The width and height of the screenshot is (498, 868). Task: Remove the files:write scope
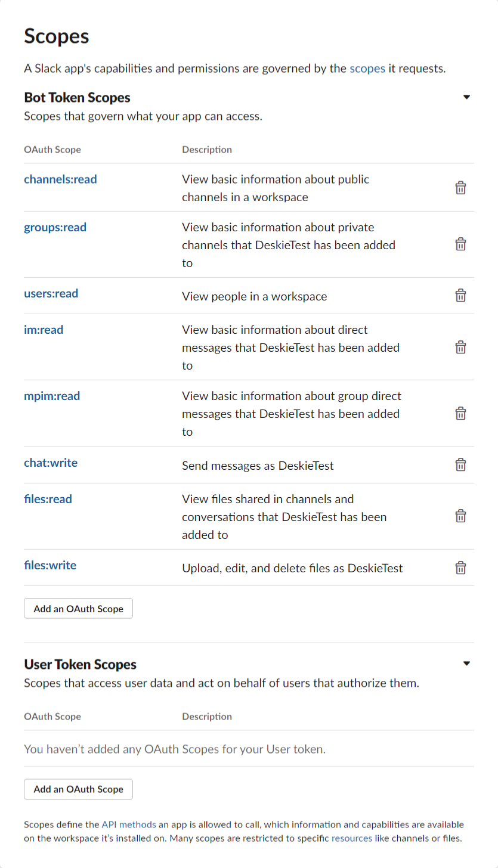tap(460, 568)
